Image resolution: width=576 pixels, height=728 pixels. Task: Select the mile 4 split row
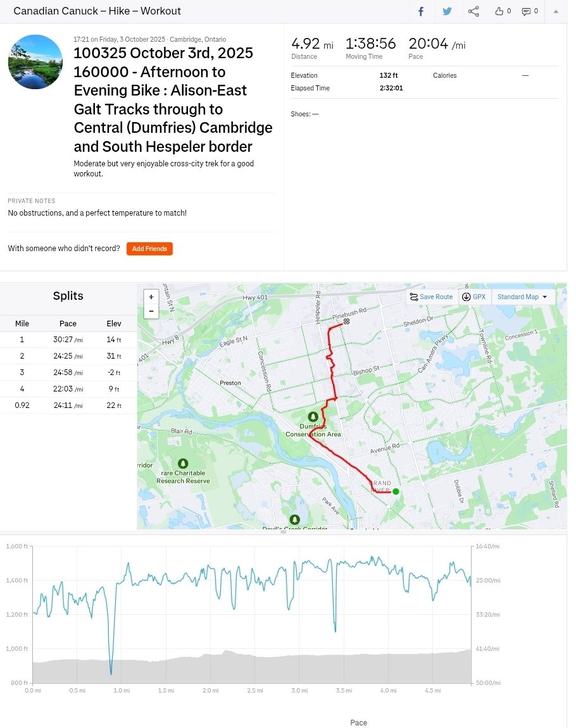(x=68, y=389)
